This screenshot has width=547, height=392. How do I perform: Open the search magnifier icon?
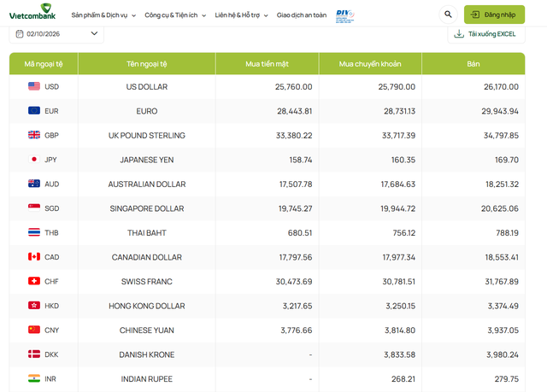[448, 15]
